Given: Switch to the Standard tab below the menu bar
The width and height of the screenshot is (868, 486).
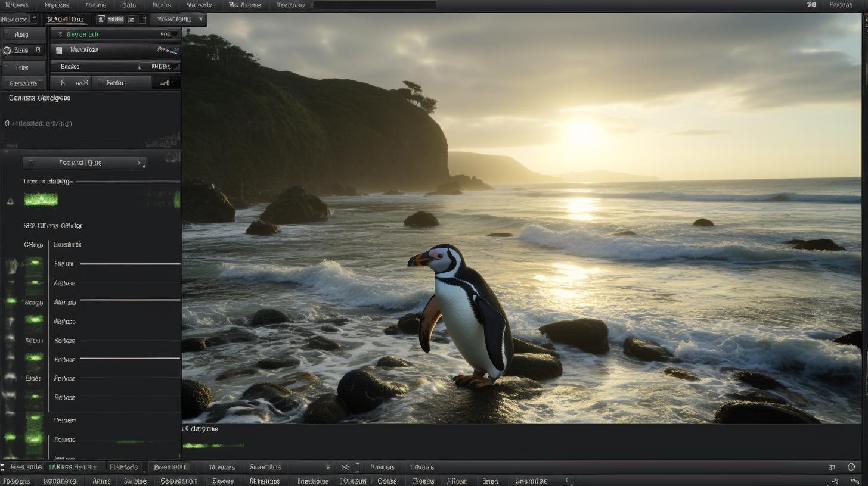Looking at the screenshot, I should pos(64,18).
